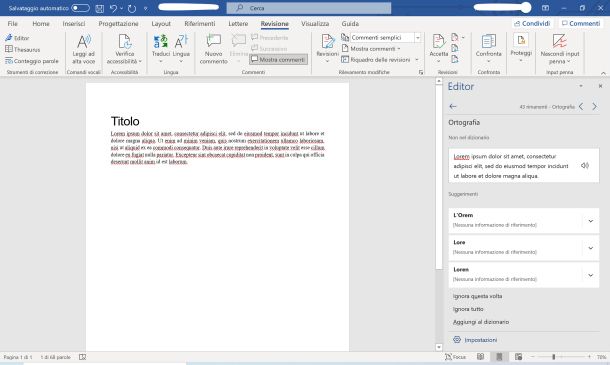This screenshot has height=365, width=610.
Task: Open the File tab
Action: (x=12, y=24)
